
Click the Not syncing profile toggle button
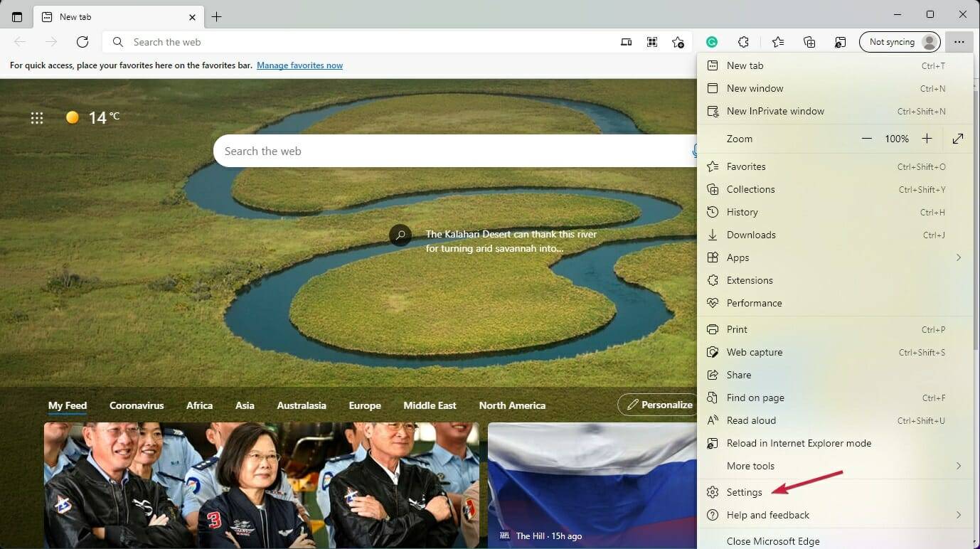[x=900, y=42]
